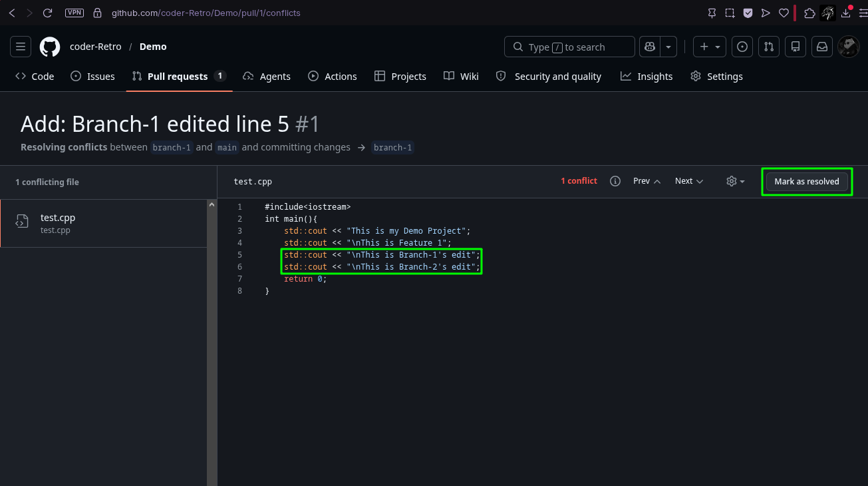Expand the create new plus dropdown
Image resolution: width=868 pixels, height=486 pixels.
pyautogui.click(x=710, y=47)
